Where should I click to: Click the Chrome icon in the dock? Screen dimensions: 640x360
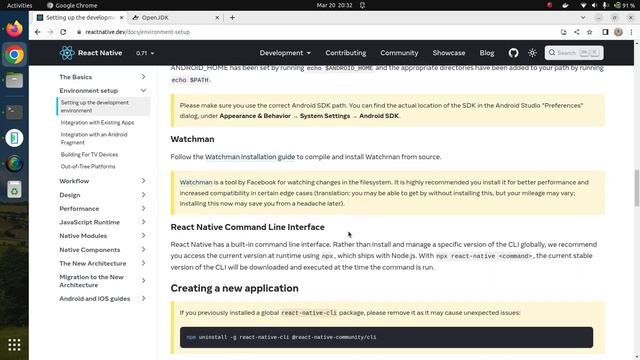[14, 55]
